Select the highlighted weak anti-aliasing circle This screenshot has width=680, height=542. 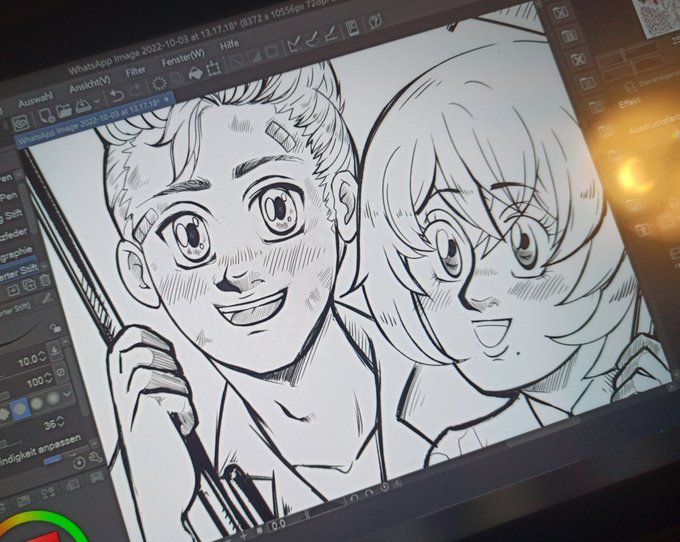pos(20,408)
